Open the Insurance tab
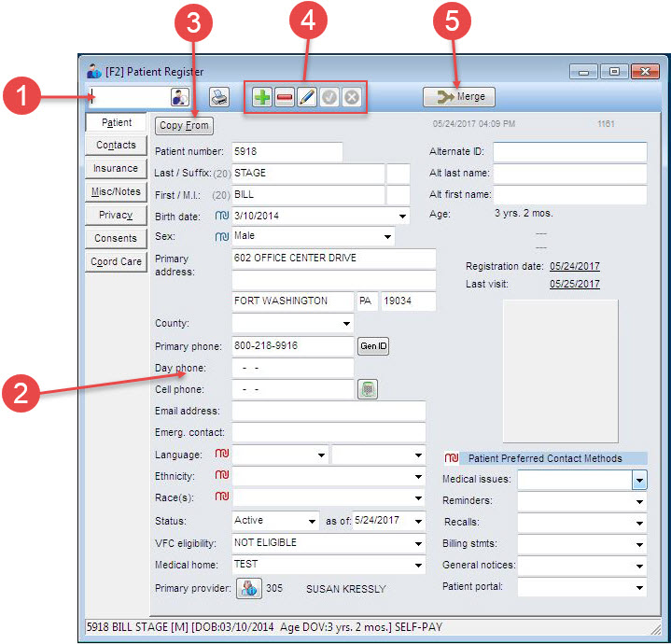The image size is (671, 644). pos(116,168)
